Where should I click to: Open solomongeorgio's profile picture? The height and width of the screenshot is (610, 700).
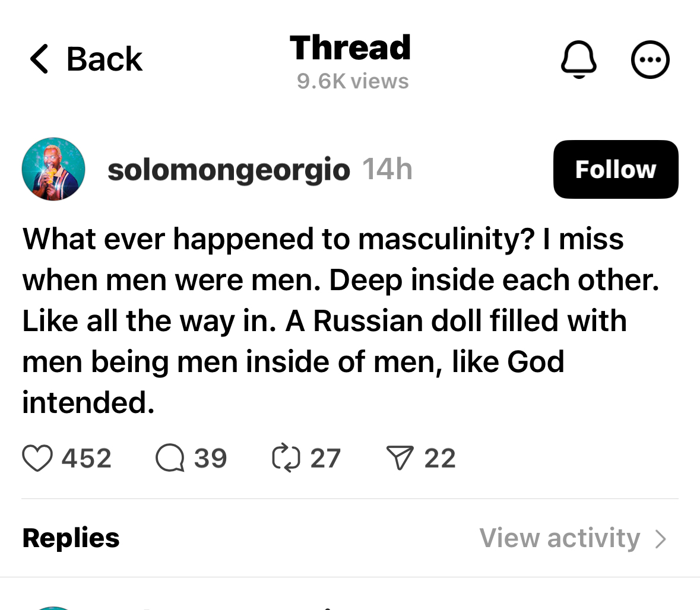(53, 169)
